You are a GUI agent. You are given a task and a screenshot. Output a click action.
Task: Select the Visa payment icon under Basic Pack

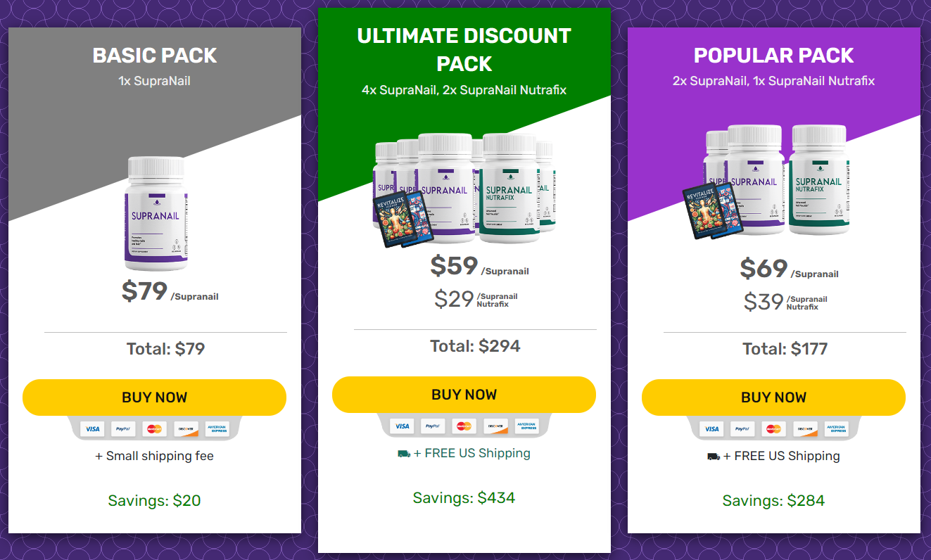click(x=92, y=428)
